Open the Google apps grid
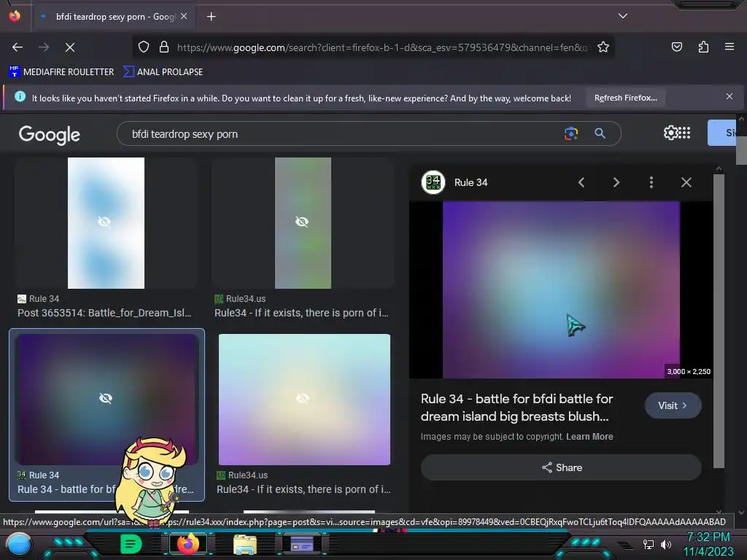Image resolution: width=747 pixels, height=560 pixels. [684, 133]
